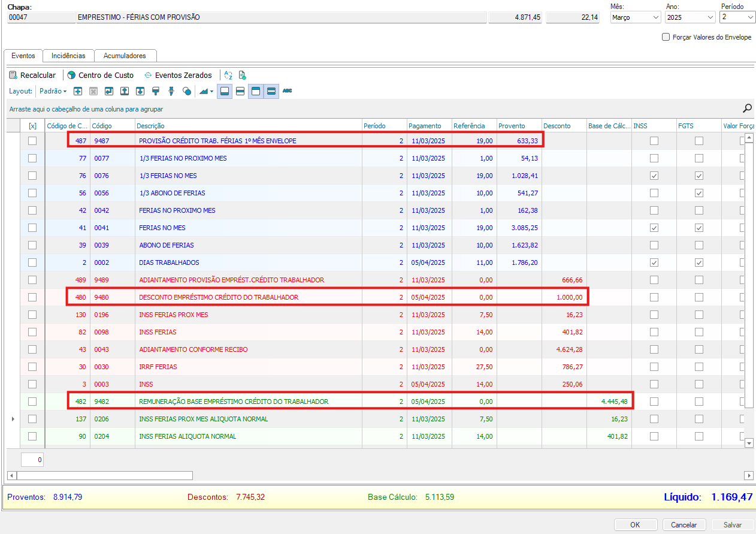Click the Chapa field showing 00047
This screenshot has width=756, height=534.
(x=41, y=17)
